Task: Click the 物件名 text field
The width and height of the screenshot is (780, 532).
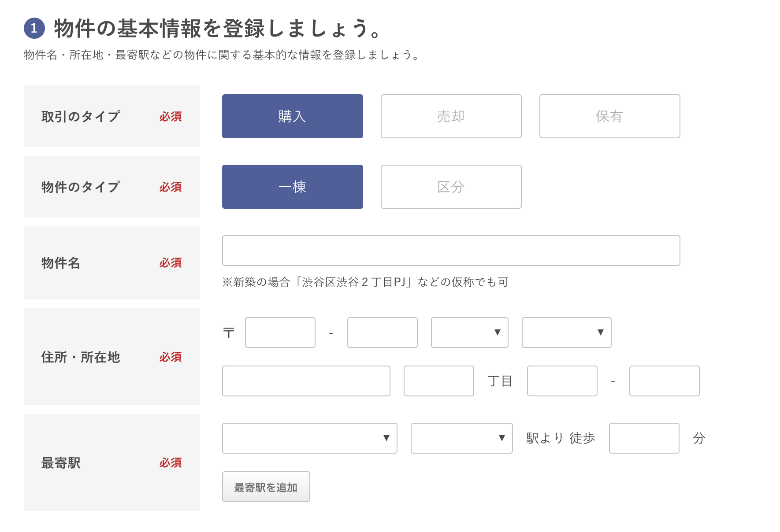Action: (x=451, y=251)
